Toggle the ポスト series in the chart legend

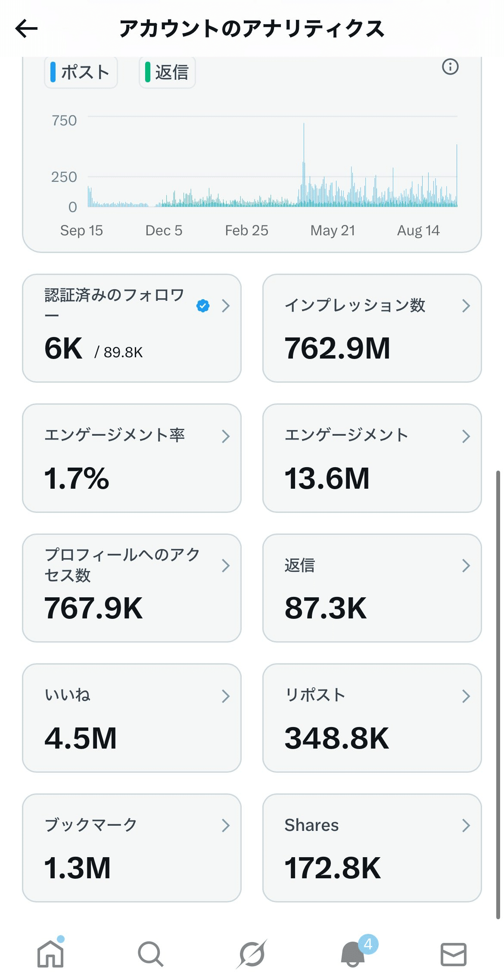[81, 72]
